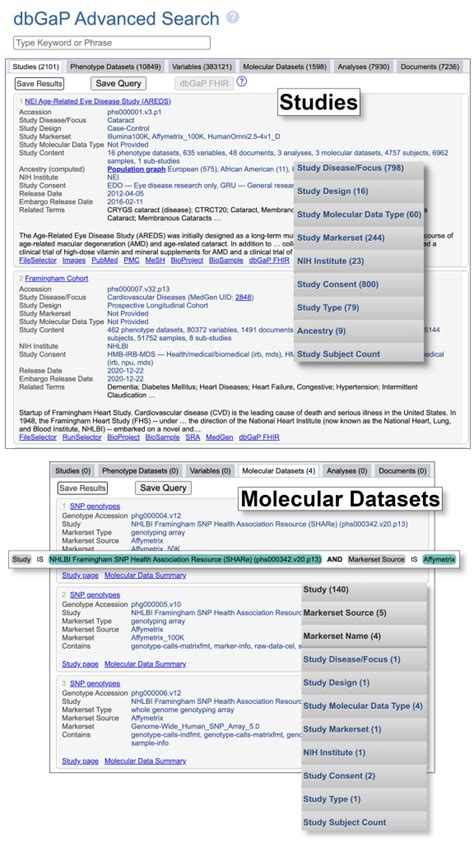Select the Analyses (7930) tab
Screen dimensions: 474x842
(363, 67)
